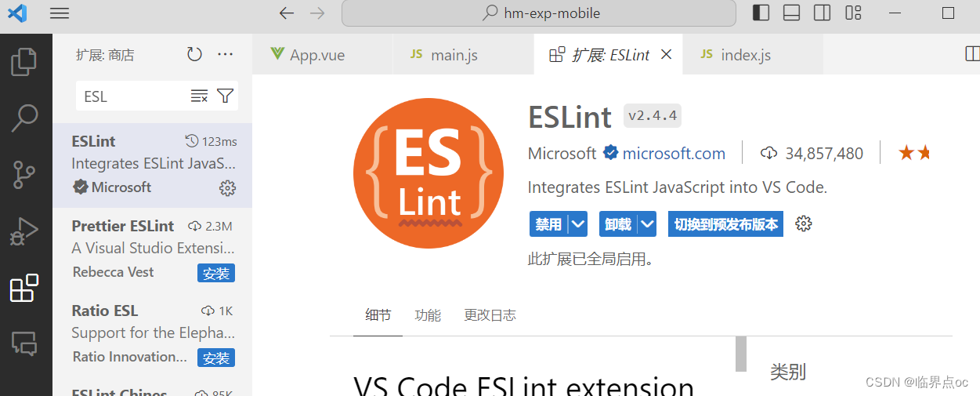Select ESLint in the extensions list
The image size is (980, 396).
(x=153, y=165)
